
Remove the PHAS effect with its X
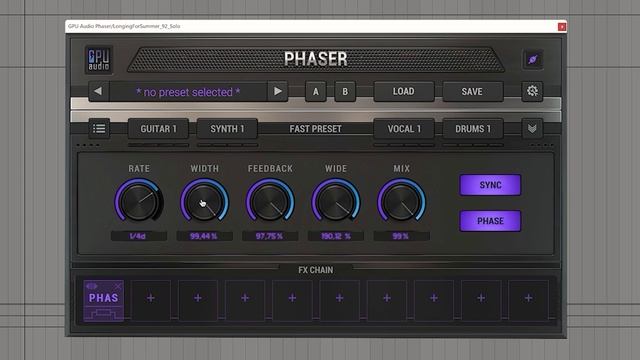pyautogui.click(x=118, y=286)
